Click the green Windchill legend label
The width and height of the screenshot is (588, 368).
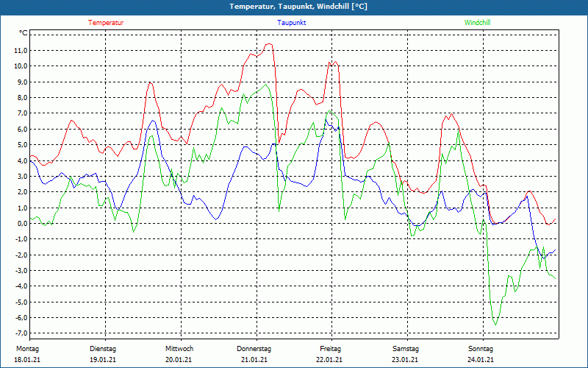click(477, 23)
